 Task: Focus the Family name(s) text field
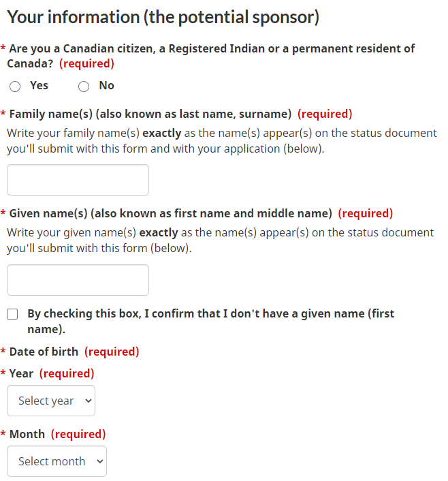78,180
